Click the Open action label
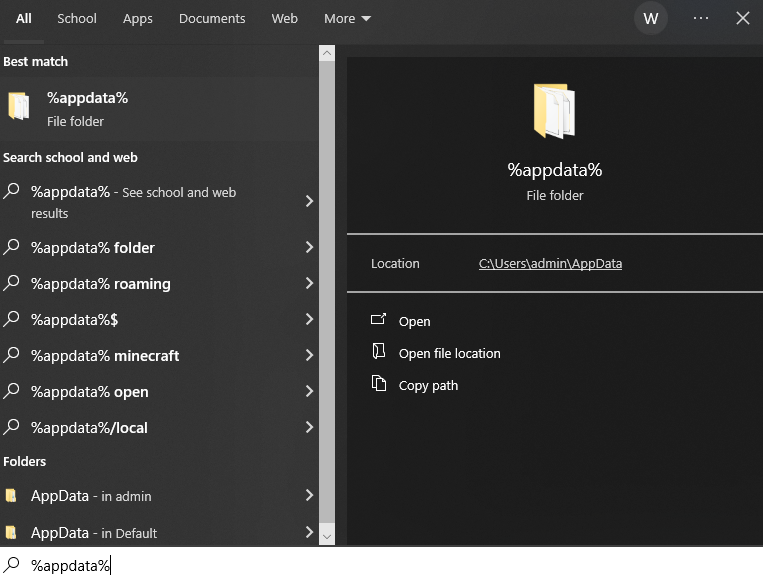This screenshot has height=579, width=763. [415, 321]
